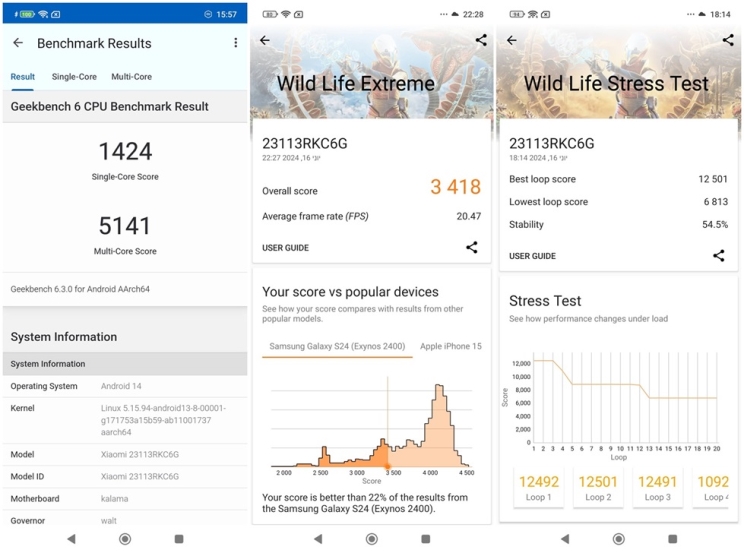Viewport: 744px width, 556px height.
Task: Open USER GUIDE on the Wild Life Stress Test screen
Action: [532, 256]
